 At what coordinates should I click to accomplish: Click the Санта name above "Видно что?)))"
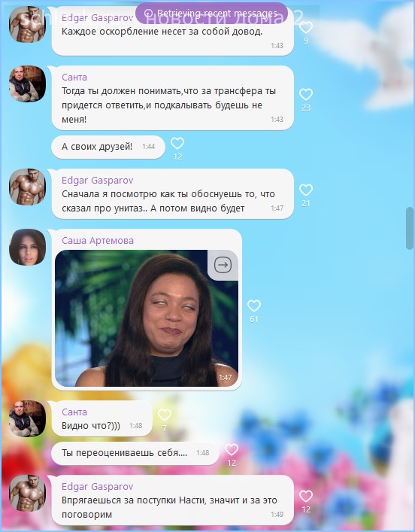[x=74, y=412]
